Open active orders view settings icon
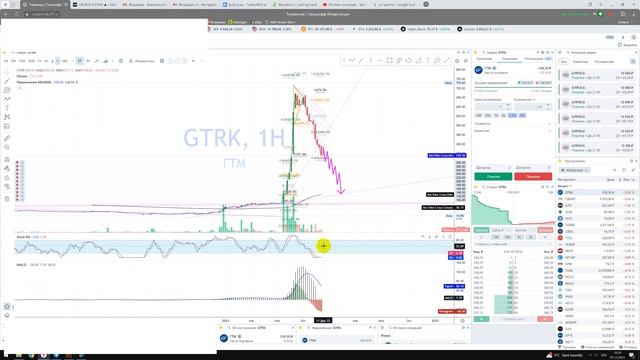Image resolution: width=640 pixels, height=360 pixels. tap(633, 62)
